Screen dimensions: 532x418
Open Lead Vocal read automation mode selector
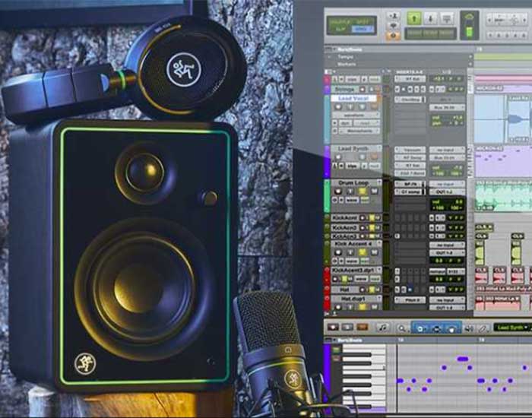tap(365, 123)
